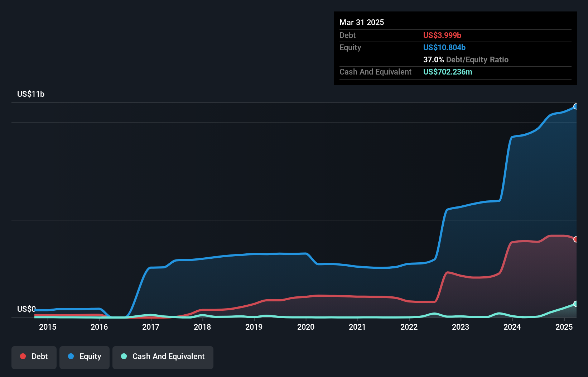Toggle the Equity series legend button

85,357
